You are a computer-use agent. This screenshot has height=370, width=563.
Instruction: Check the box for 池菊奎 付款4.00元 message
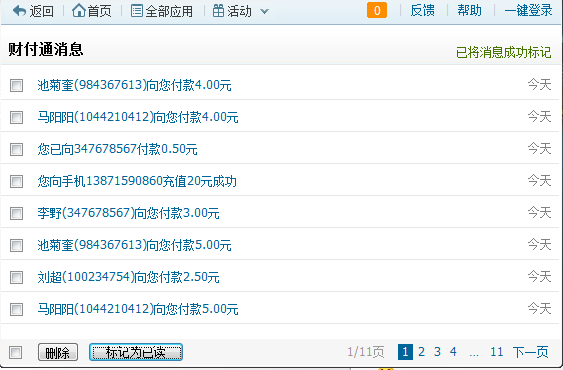tap(16, 85)
